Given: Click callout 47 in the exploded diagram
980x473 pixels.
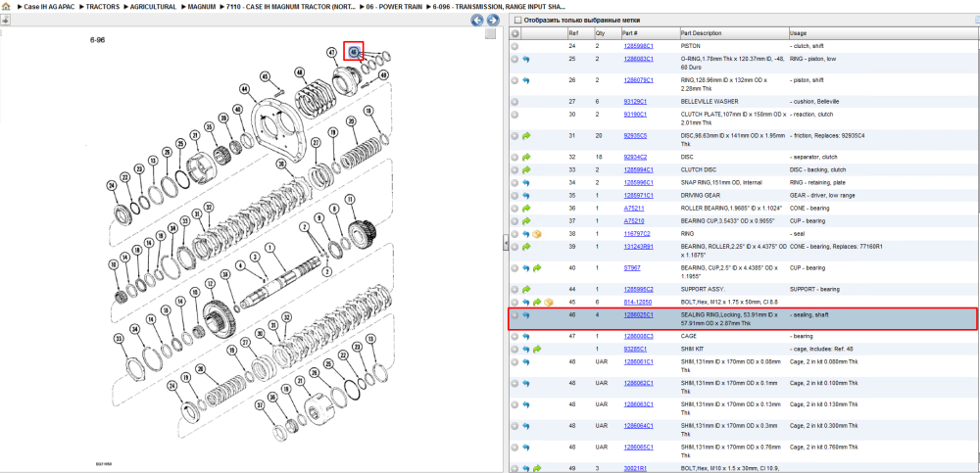Looking at the screenshot, I should coord(332,54).
